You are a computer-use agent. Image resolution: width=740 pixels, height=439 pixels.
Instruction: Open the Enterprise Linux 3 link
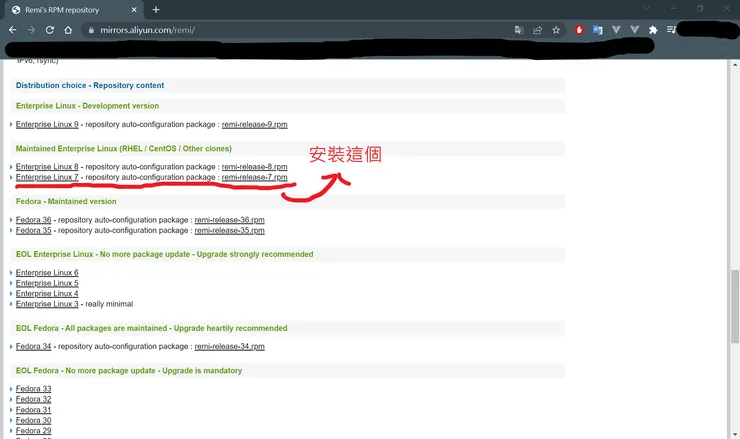click(47, 304)
